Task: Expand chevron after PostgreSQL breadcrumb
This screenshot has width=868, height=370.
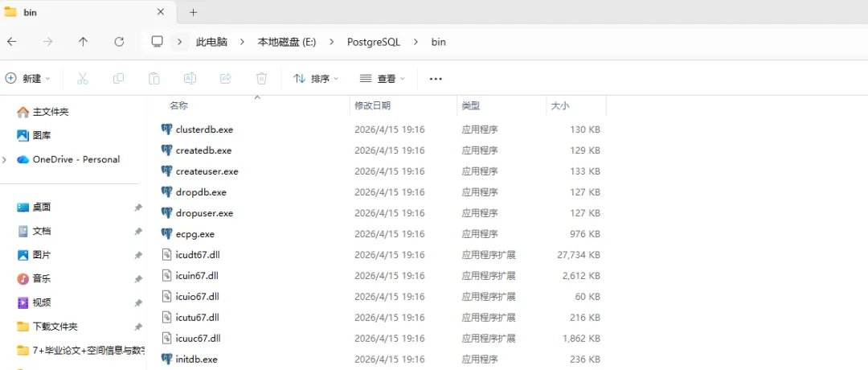Action: coord(416,42)
